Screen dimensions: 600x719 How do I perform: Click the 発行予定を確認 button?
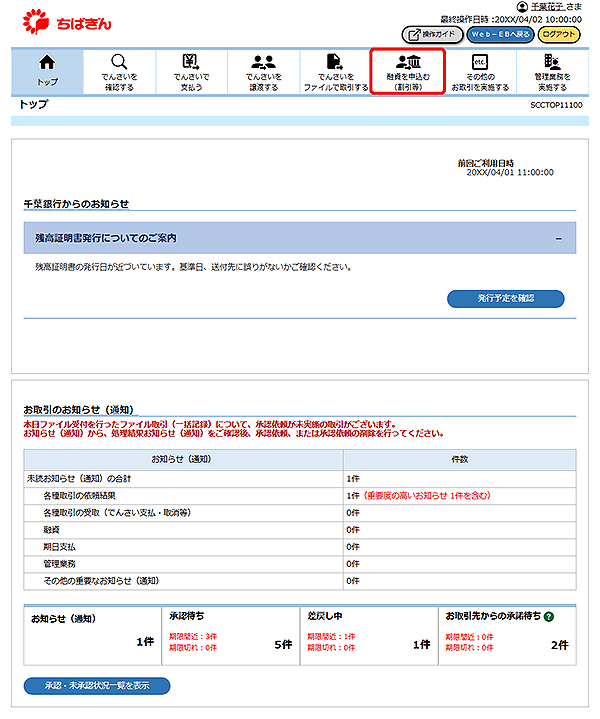pos(505,298)
